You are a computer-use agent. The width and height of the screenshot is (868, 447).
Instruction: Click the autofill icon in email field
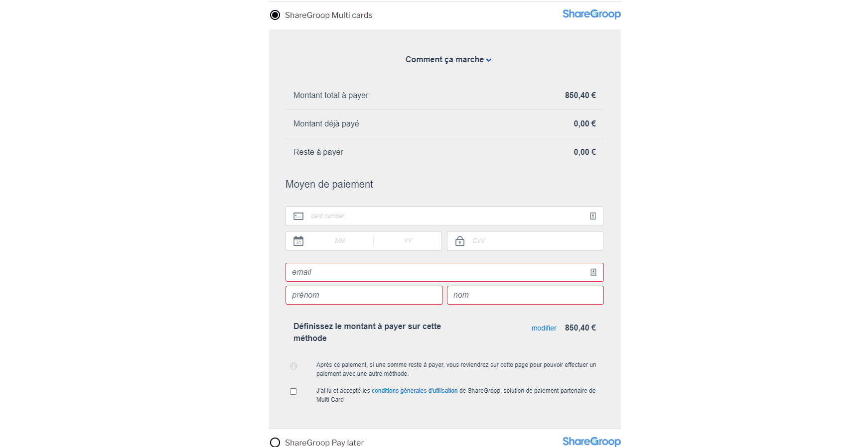[593, 272]
